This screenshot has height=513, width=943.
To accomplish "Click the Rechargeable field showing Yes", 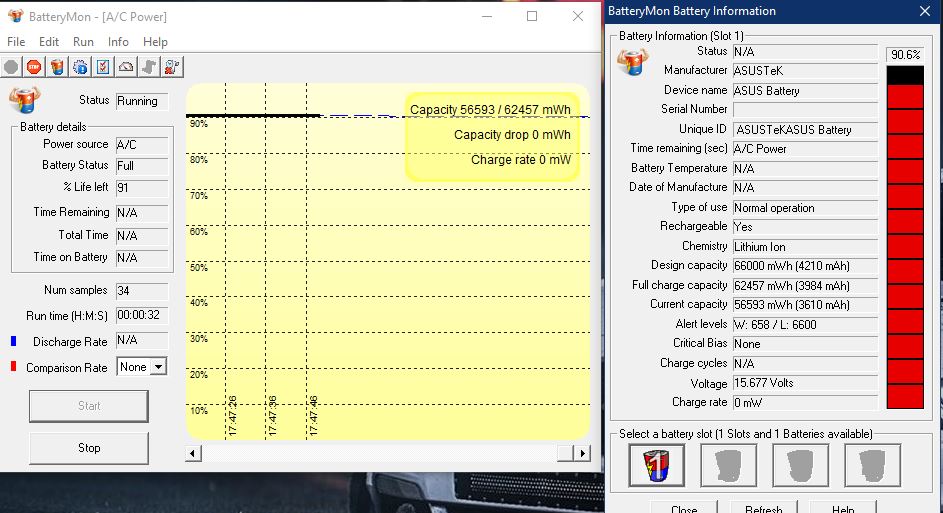I will pos(805,227).
